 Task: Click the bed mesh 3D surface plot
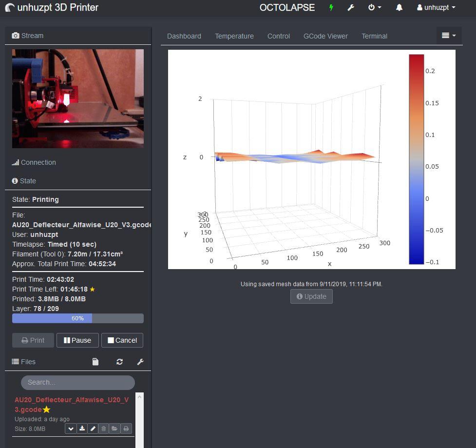(x=294, y=157)
